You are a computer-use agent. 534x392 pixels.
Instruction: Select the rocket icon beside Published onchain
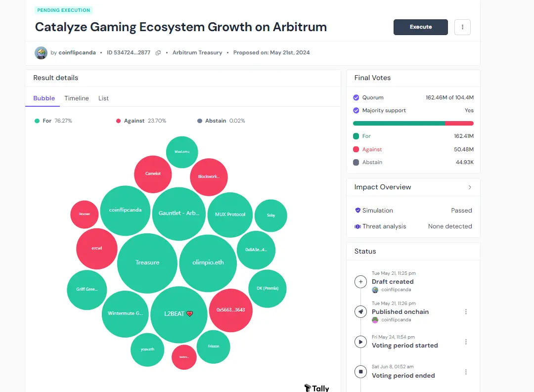click(360, 311)
